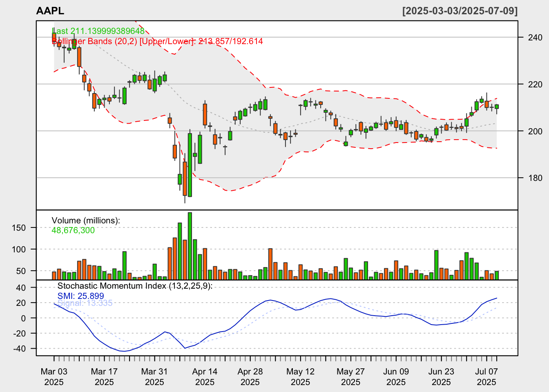Click the Jul 07 2025 date label

tap(487, 377)
